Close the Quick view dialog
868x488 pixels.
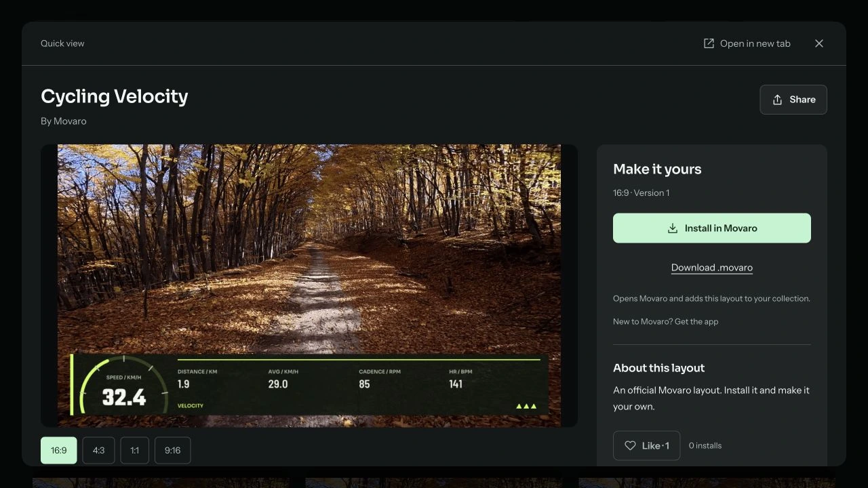pyautogui.click(x=819, y=43)
